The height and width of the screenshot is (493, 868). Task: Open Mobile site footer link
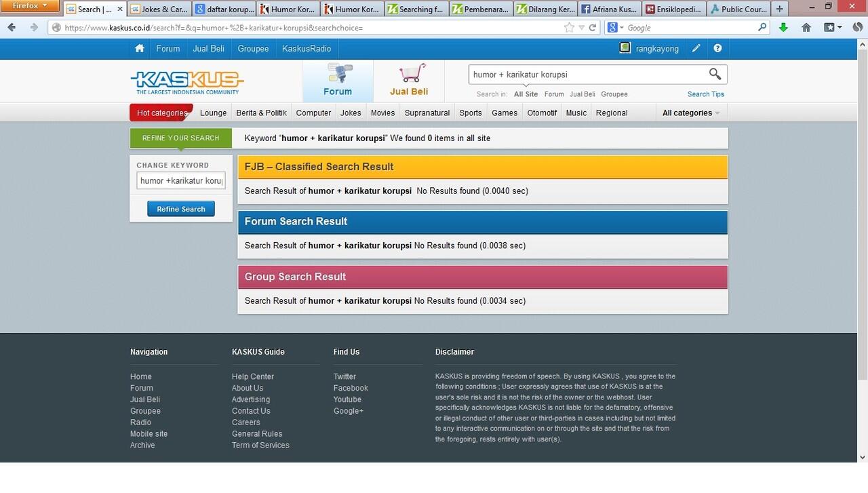(x=149, y=433)
